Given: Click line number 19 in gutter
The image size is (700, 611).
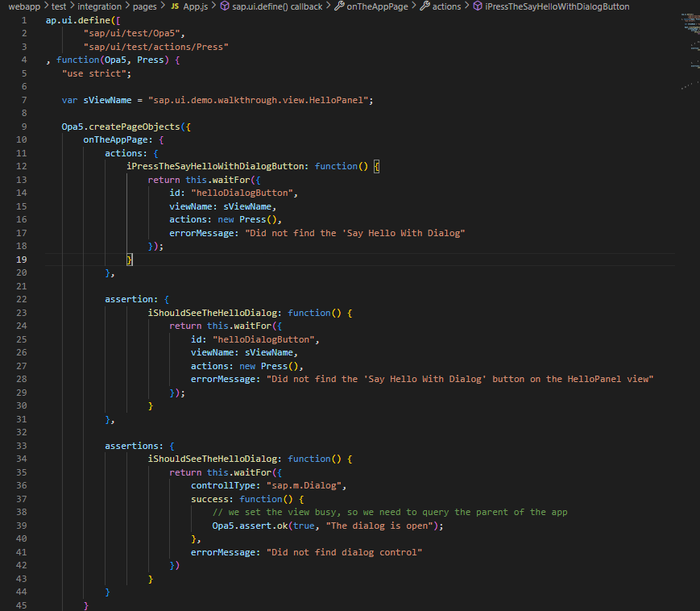Looking at the screenshot, I should click(22, 260).
